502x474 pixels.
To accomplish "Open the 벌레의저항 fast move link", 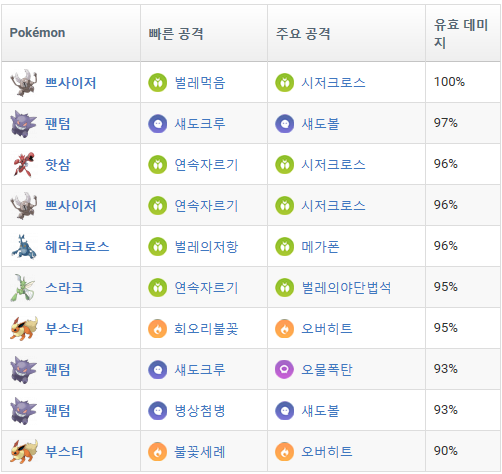I will click(206, 247).
